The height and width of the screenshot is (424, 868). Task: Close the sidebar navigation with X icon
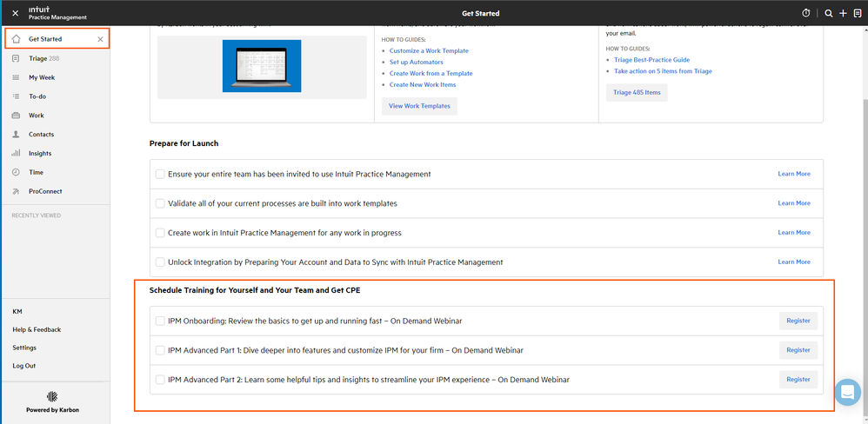click(16, 14)
